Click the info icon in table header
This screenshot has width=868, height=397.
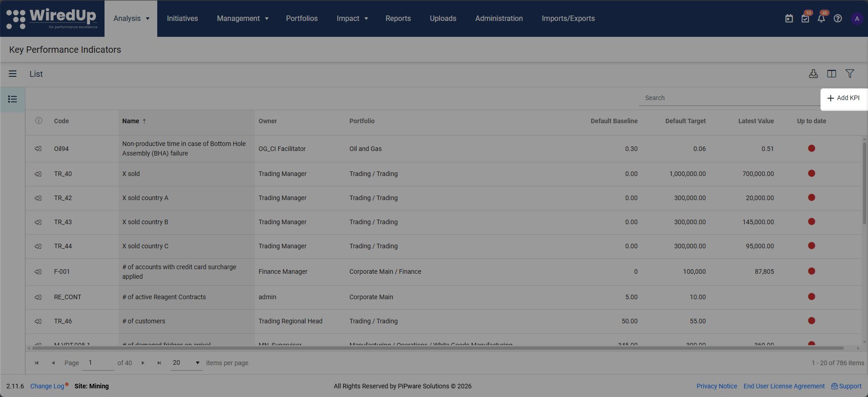[x=39, y=121]
